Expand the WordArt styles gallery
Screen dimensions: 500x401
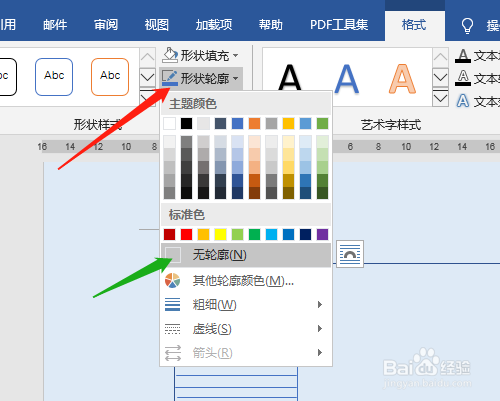[x=440, y=98]
